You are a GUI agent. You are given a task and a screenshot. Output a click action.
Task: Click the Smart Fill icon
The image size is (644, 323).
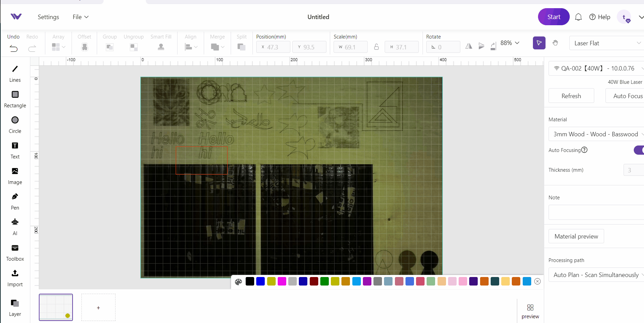coord(161,47)
